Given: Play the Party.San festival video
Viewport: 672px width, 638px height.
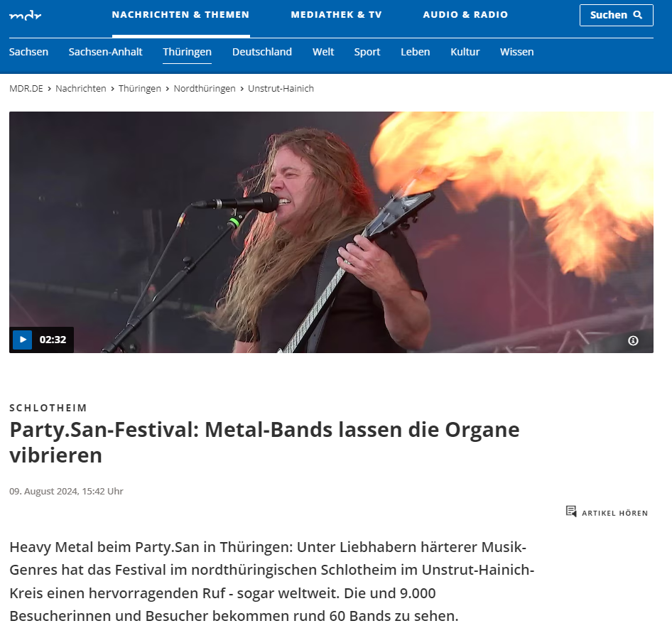Looking at the screenshot, I should pyautogui.click(x=22, y=340).
